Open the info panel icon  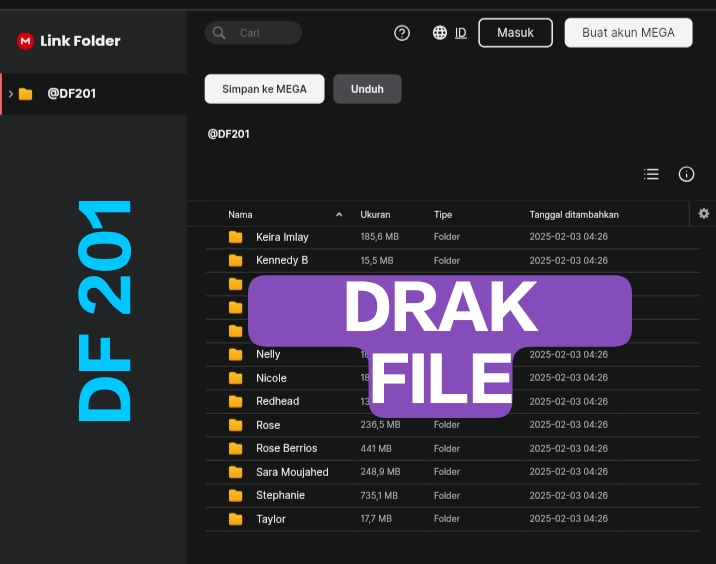(x=686, y=174)
